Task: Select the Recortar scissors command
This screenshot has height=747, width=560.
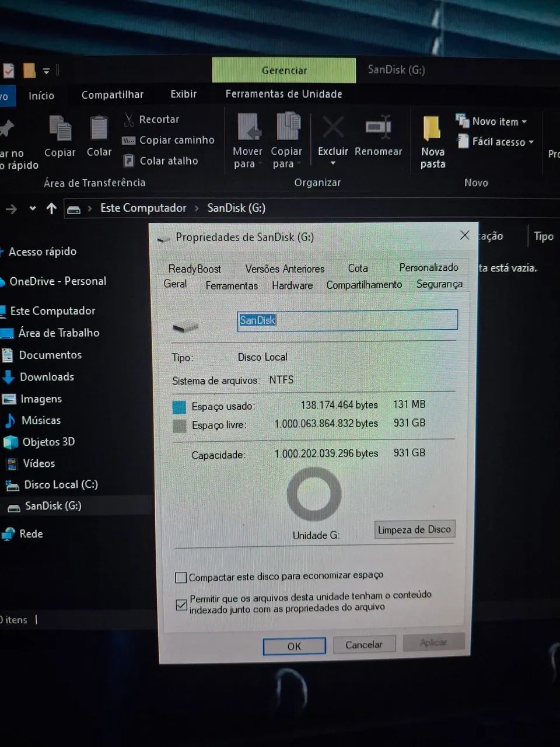Action: (x=151, y=120)
